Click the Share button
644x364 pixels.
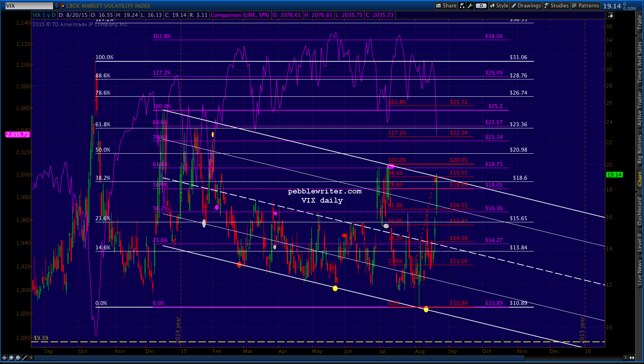click(446, 6)
